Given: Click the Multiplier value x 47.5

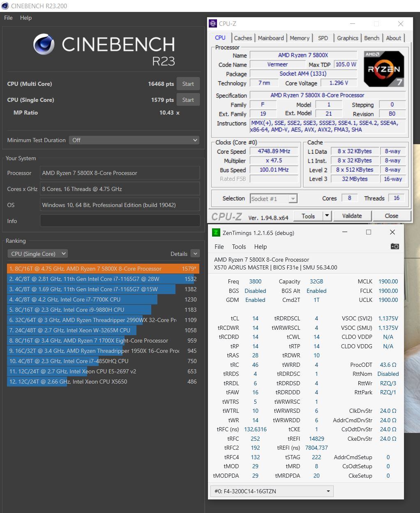Looking at the screenshot, I should pos(274,161).
